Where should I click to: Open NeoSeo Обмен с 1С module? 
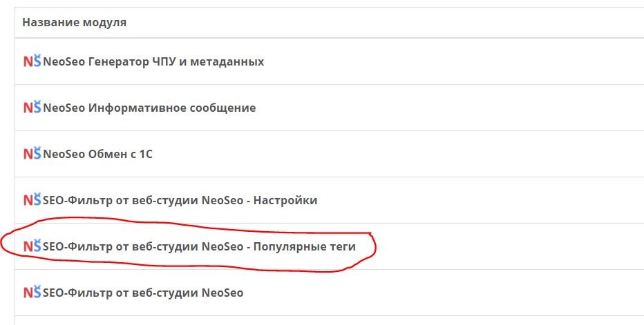point(97,155)
